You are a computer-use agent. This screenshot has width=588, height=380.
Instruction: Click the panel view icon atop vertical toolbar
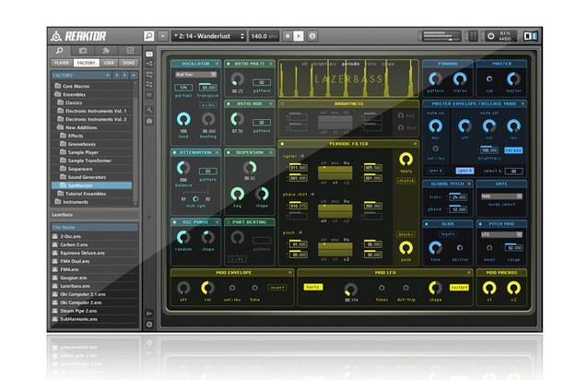149,54
